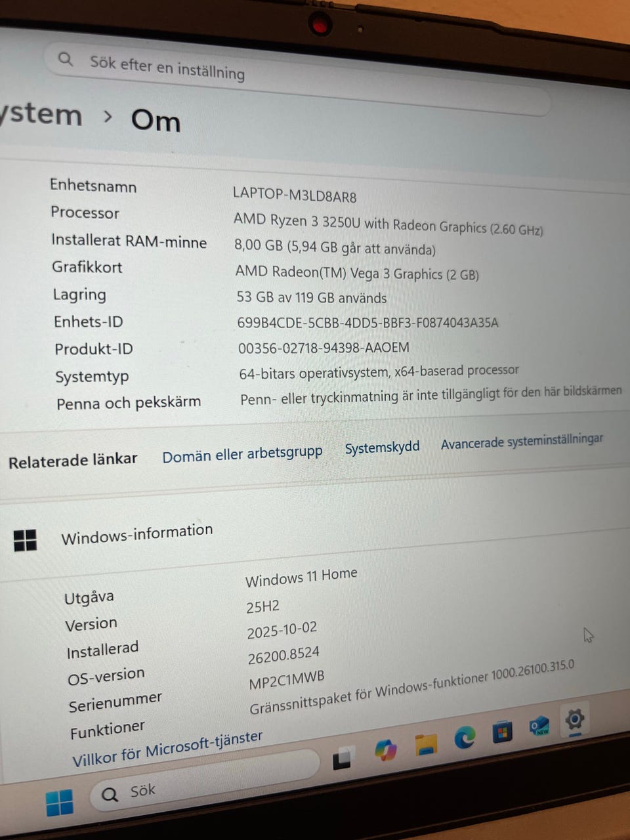The width and height of the screenshot is (630, 840).
Task: Click the OS build '26200.8524'
Action: point(283,655)
